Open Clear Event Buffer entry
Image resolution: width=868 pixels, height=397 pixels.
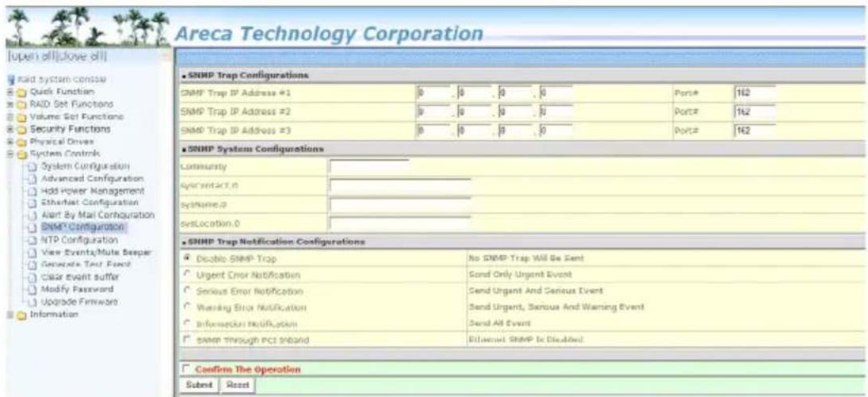[x=80, y=277]
